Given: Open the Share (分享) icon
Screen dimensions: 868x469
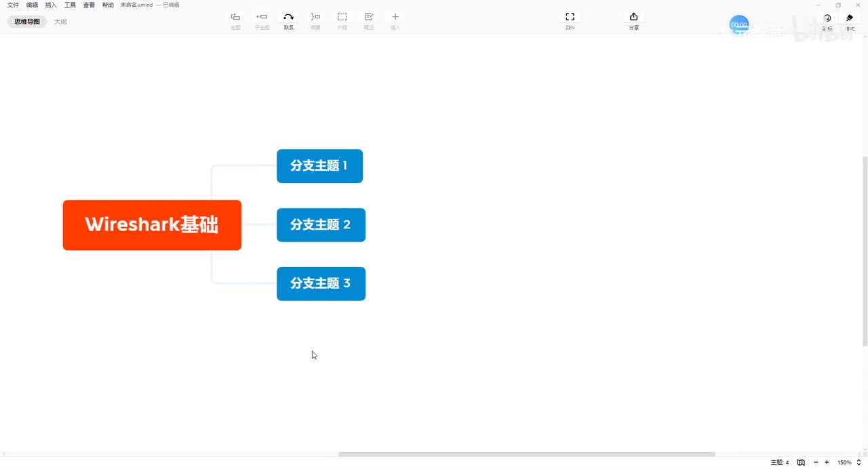Looking at the screenshot, I should coord(633,17).
